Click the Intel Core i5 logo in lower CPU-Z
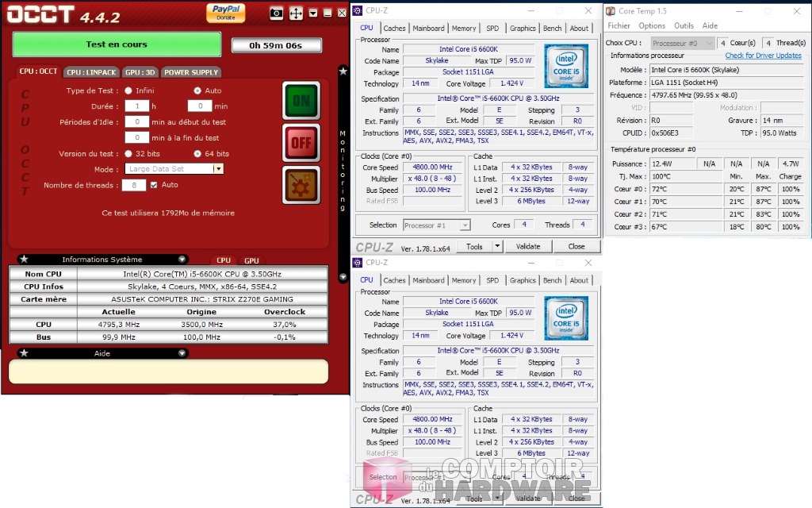 (566, 317)
